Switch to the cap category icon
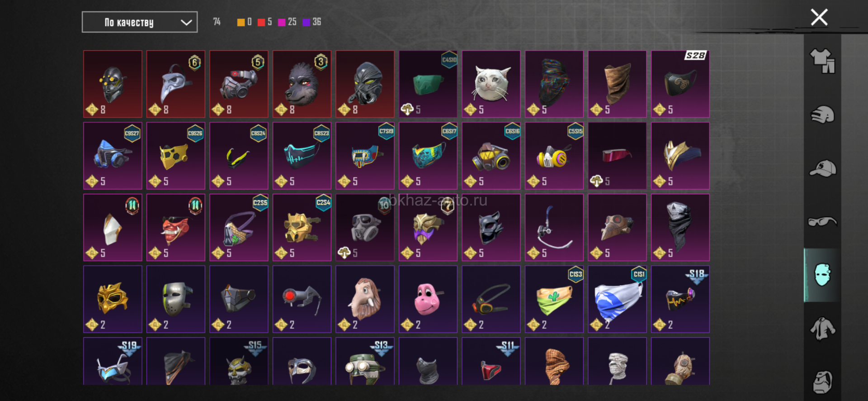Screen dimensions: 868x401 822,168
